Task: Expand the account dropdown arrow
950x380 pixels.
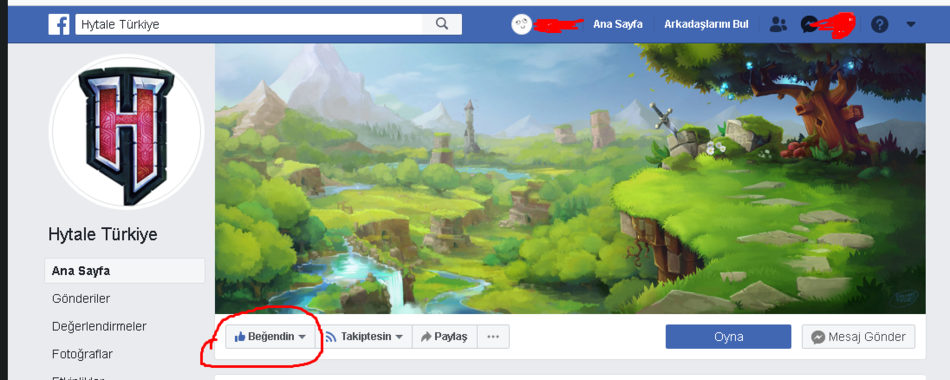Action: click(911, 25)
